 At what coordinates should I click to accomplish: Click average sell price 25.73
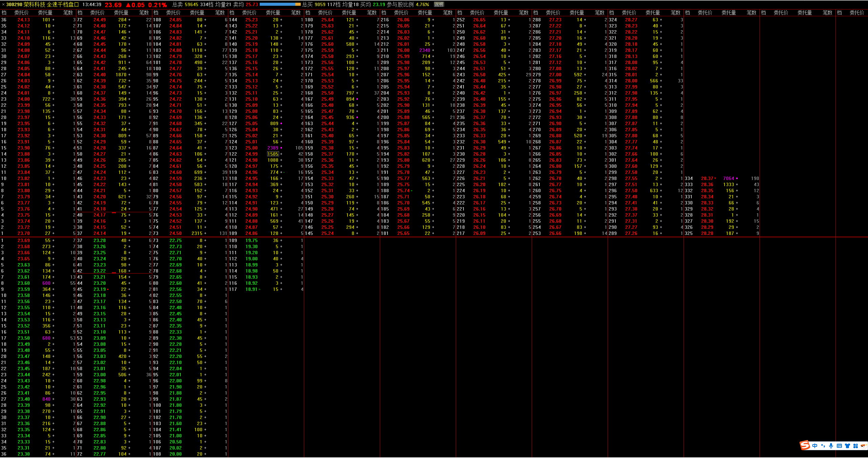(252, 4)
